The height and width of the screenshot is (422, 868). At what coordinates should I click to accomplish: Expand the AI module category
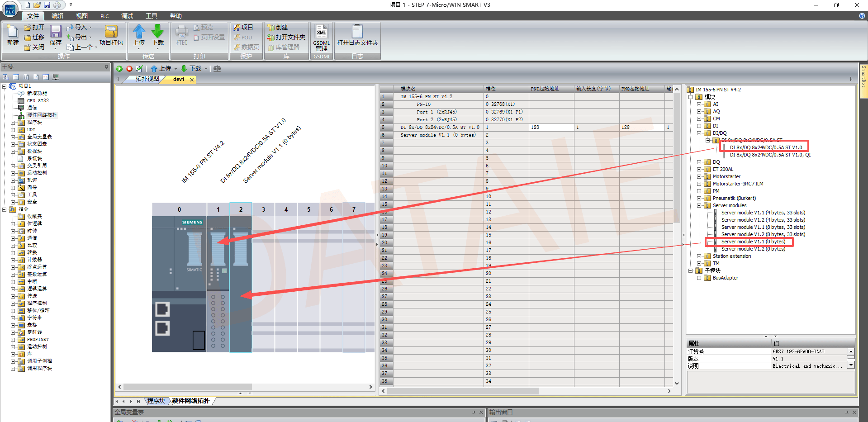(x=699, y=104)
